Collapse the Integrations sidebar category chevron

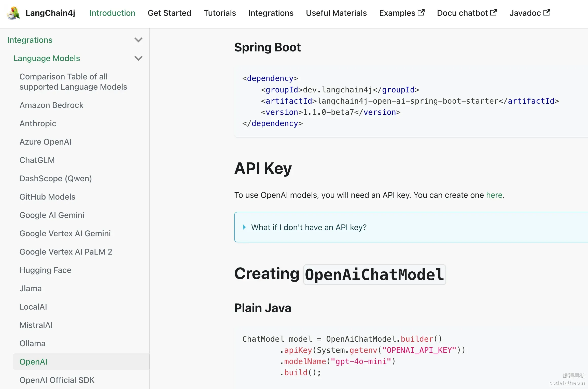pos(138,40)
